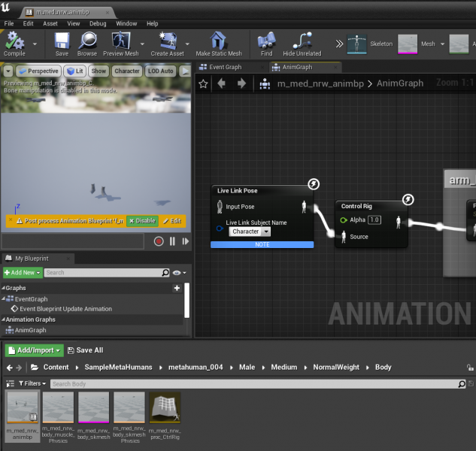Image resolution: width=476 pixels, height=451 pixels.
Task: Edit the post process Animation Blueprint
Action: (x=172, y=221)
